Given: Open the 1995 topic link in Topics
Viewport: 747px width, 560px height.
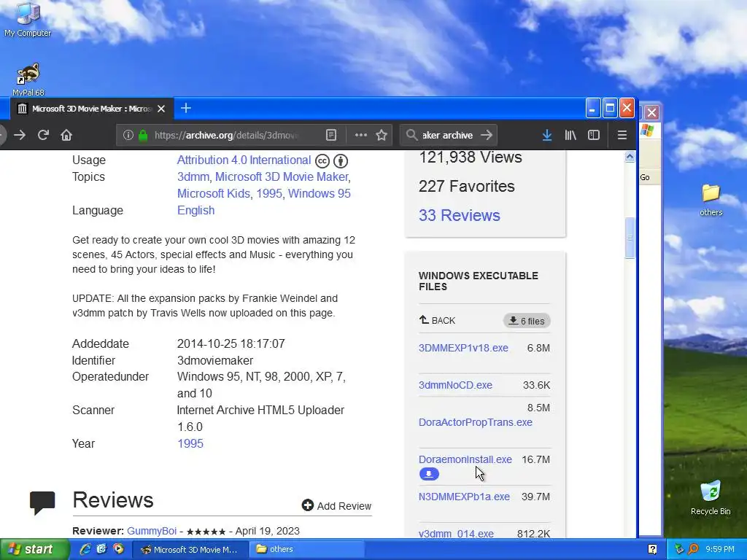Looking at the screenshot, I should (x=269, y=193).
